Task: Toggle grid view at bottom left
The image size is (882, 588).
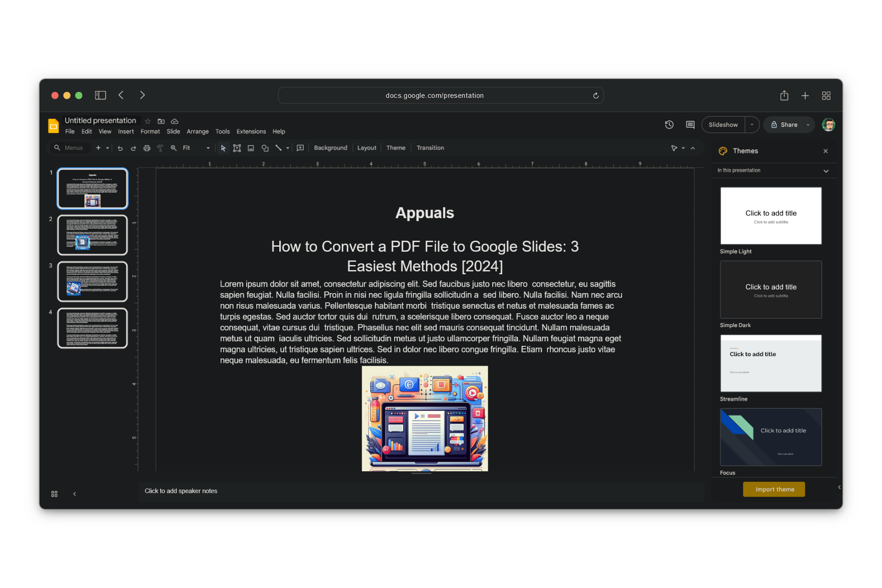Action: [54, 494]
